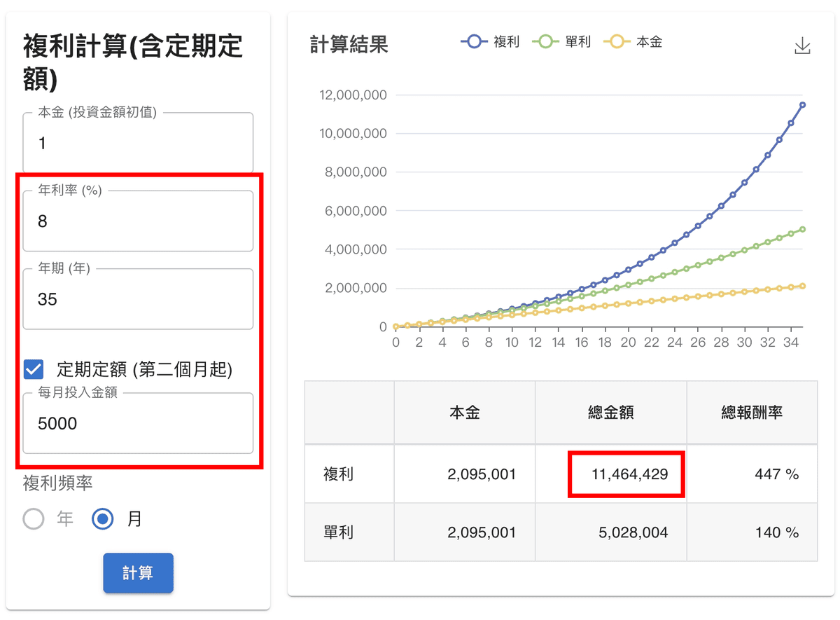Click the last blue data point on the chart
Viewport: 840px width, 620px height.
coord(804,105)
